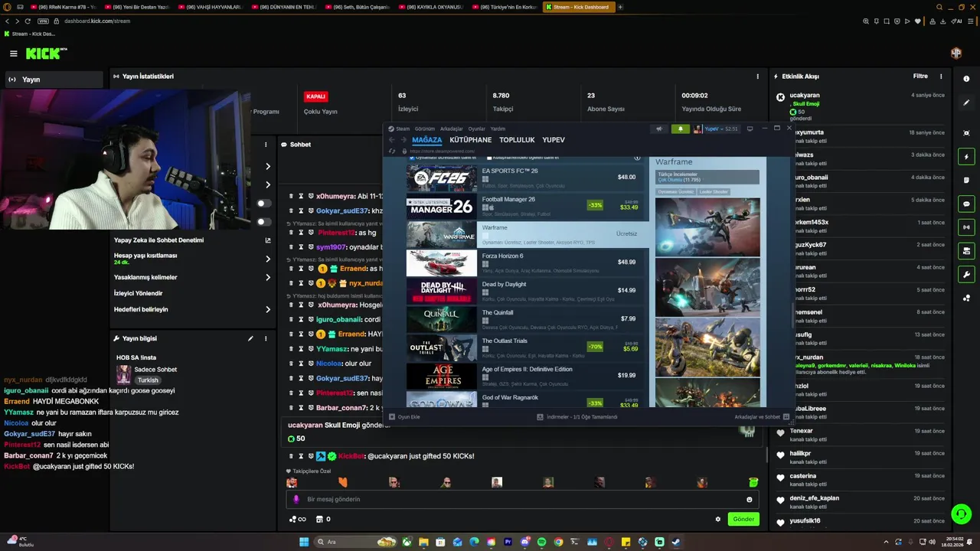Viewport: 980px width, 551px height.
Task: Click the Steam store page scrollbar
Action: tap(792, 314)
